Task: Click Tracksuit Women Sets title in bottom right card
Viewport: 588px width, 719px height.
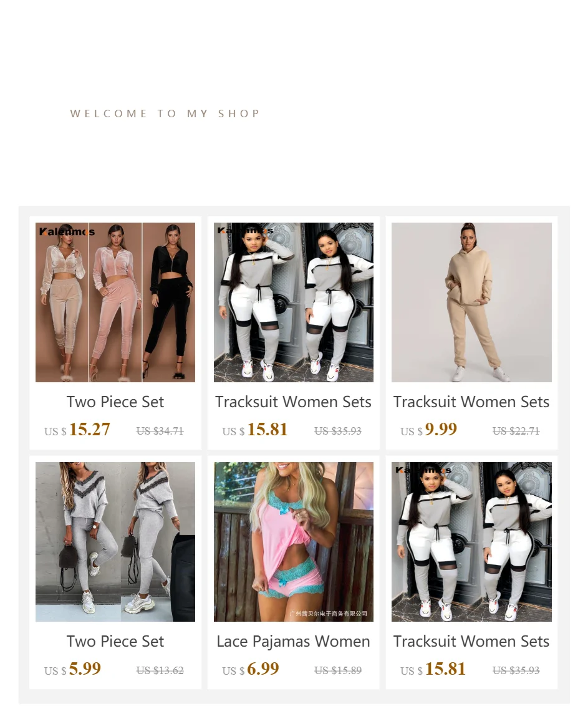Action: tap(471, 641)
